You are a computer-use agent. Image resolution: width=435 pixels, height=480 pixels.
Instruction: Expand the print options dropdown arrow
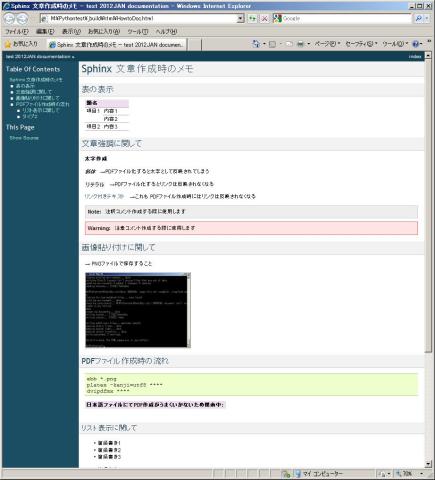[308, 44]
